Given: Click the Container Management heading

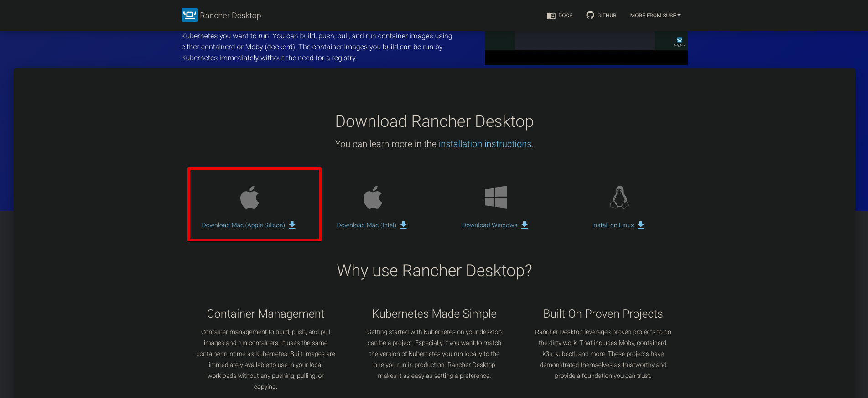Looking at the screenshot, I should 265,314.
